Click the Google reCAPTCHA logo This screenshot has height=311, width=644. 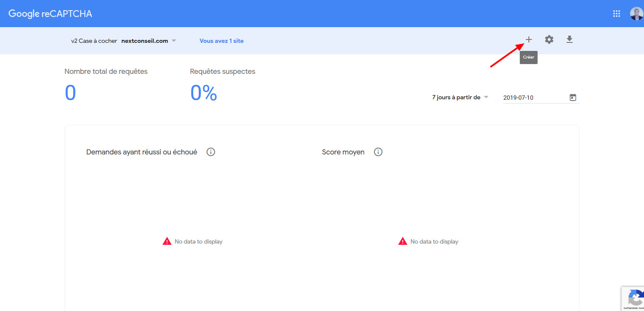point(50,14)
